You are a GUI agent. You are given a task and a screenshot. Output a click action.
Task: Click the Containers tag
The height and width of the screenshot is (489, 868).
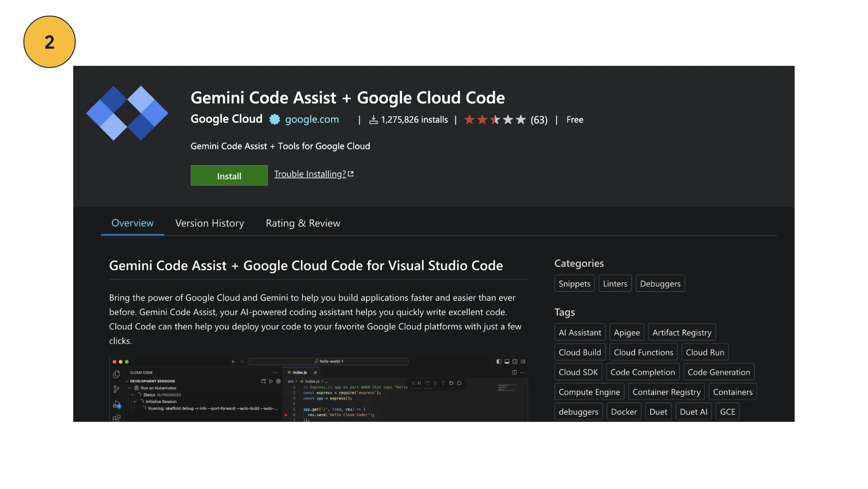733,392
